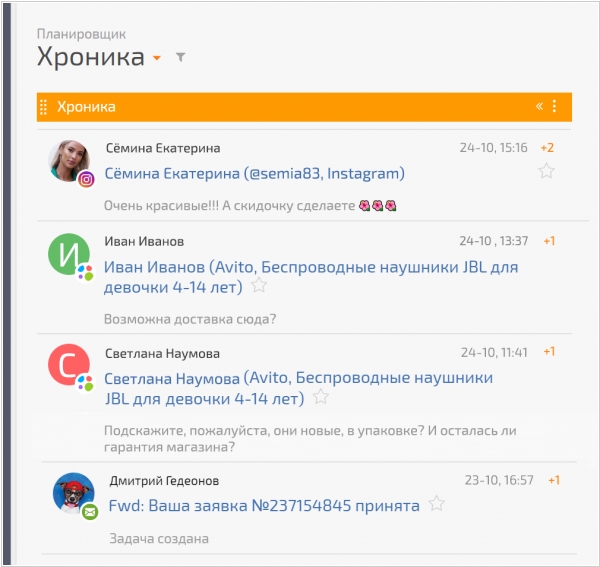Screen dimensions: 600x567
Task: Click sender name Сёмина Екатерина
Action: 163,148
